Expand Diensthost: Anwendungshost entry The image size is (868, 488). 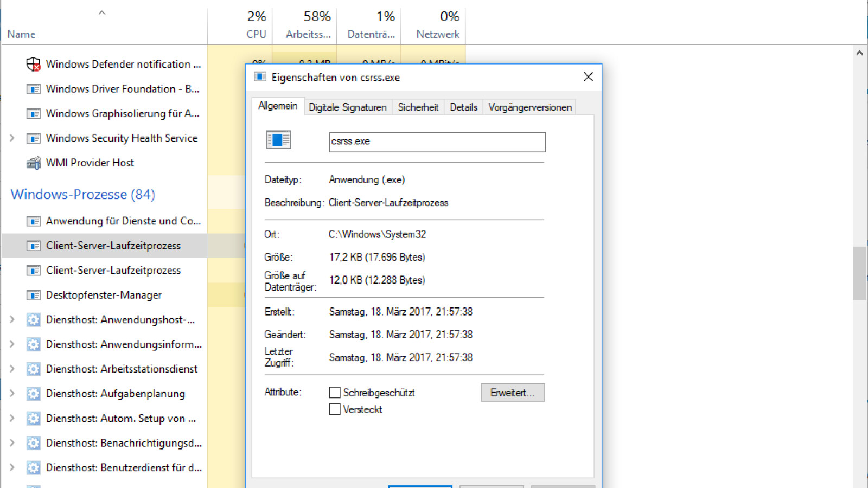pyautogui.click(x=12, y=320)
